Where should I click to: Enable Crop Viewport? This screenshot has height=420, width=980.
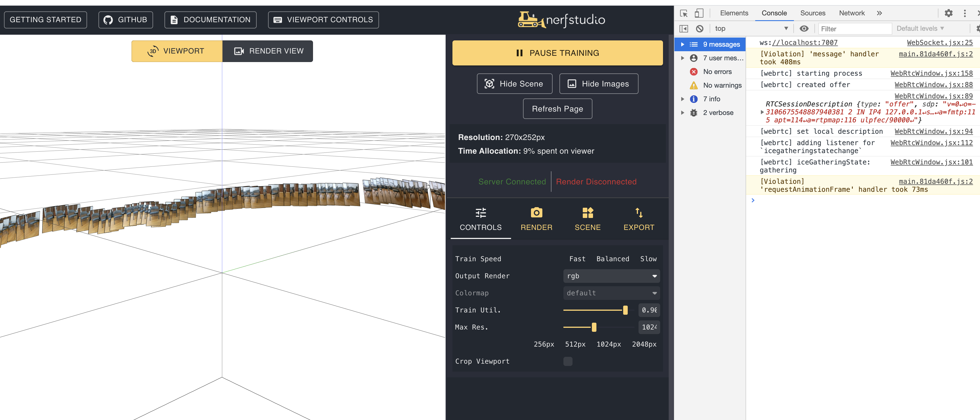coord(568,361)
